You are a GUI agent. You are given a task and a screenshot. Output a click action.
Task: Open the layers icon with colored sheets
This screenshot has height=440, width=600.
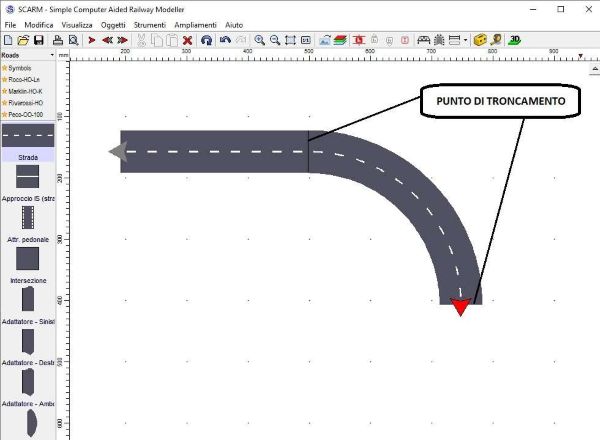coord(340,40)
